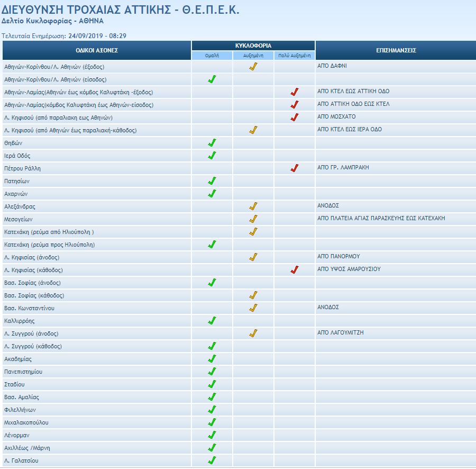The image size is (476, 469).
Task: Select the Σταδίου road name
Action: click(14, 384)
